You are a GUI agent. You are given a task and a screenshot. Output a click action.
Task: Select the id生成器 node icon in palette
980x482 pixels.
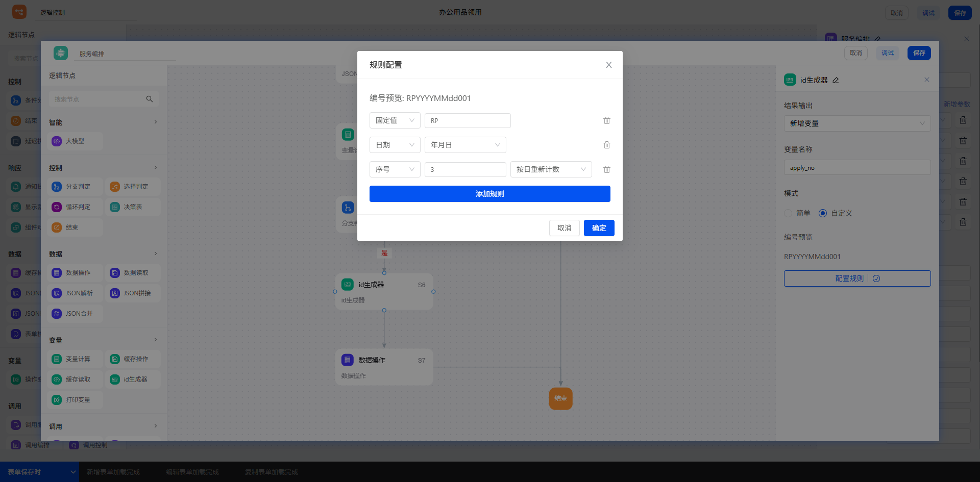(115, 379)
